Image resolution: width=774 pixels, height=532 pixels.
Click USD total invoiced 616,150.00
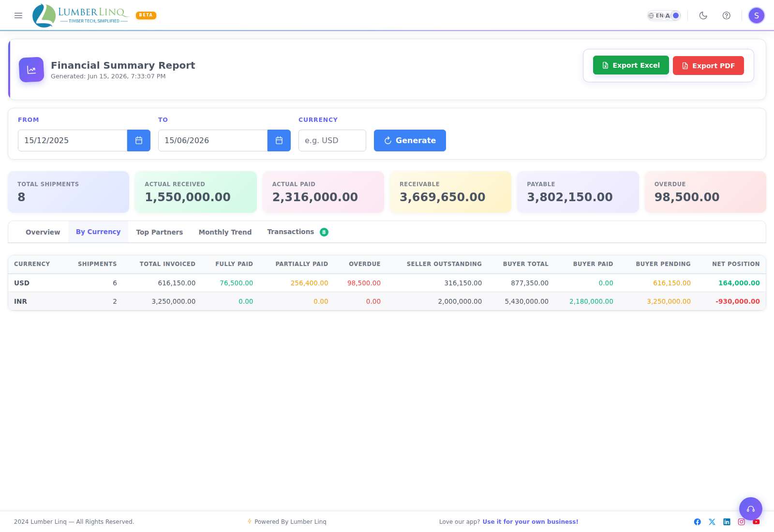point(177,283)
